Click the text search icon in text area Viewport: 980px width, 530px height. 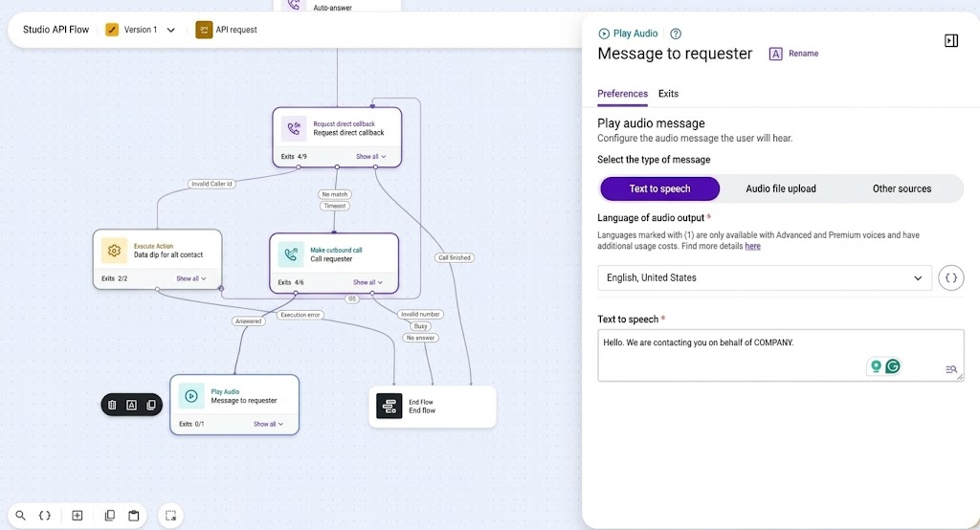click(x=950, y=369)
